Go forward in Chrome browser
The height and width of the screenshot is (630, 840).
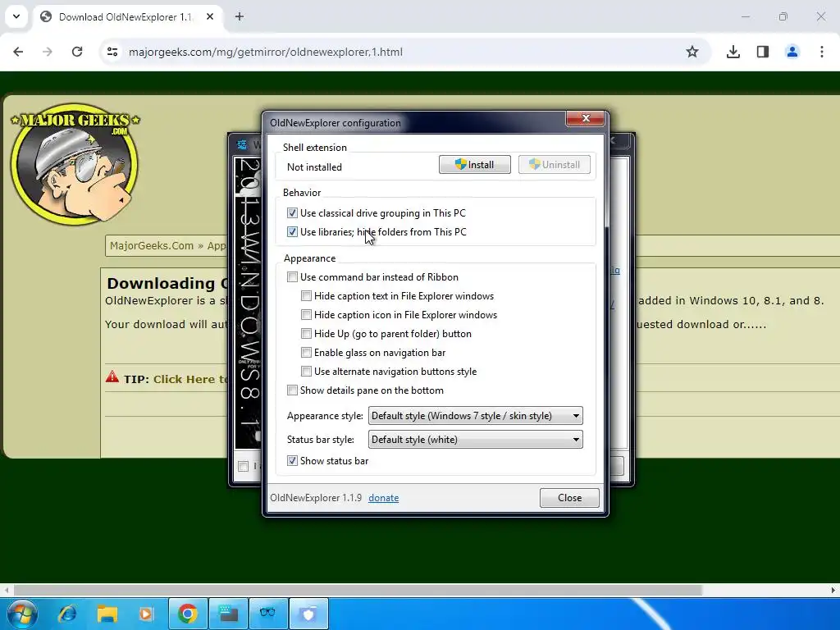coord(48,52)
